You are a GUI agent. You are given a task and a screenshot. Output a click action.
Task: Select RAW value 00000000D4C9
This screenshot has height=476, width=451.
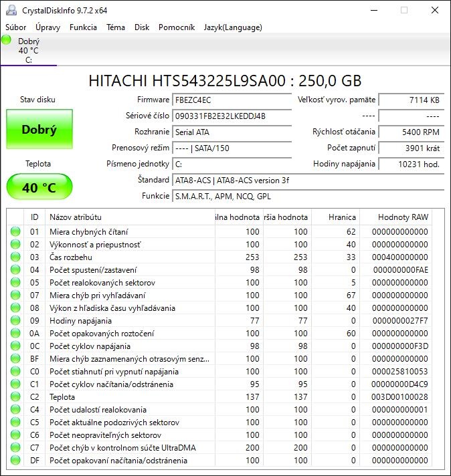click(x=399, y=384)
